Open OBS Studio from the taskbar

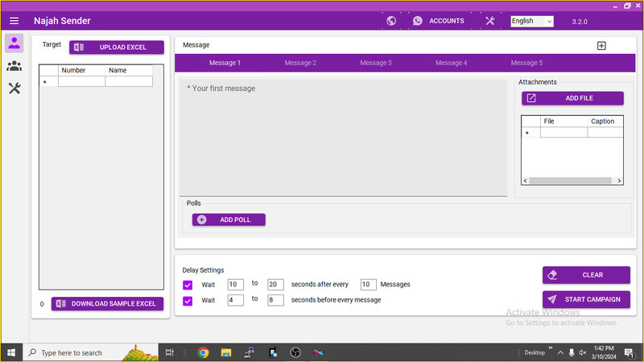pos(295,352)
